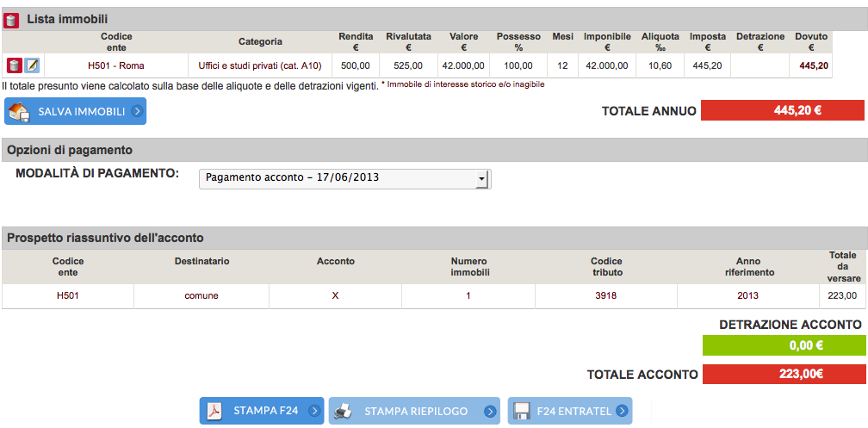The width and height of the screenshot is (868, 428).
Task: Delete the H501 - Roma property row
Action: 15,65
